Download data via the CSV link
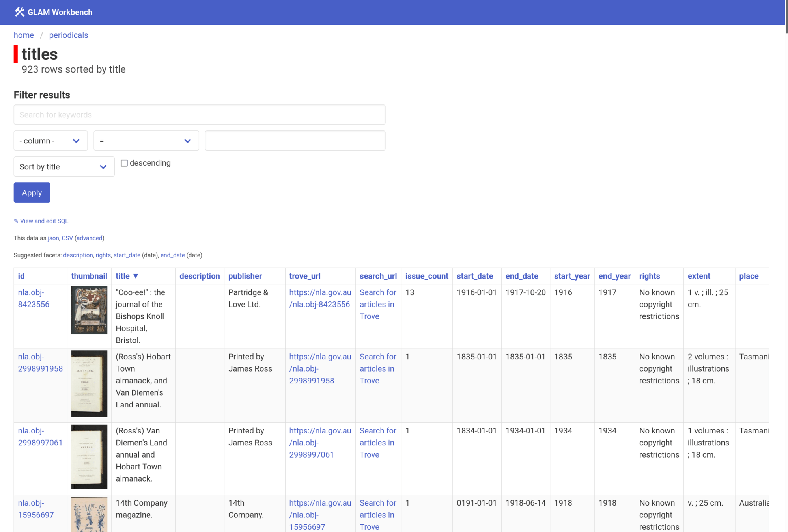Image resolution: width=788 pixels, height=532 pixels. pyautogui.click(x=67, y=238)
